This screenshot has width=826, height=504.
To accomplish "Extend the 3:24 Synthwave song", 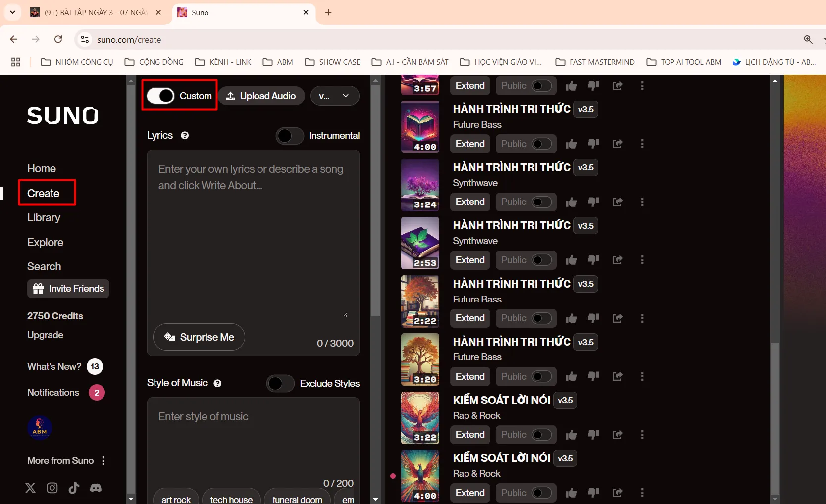I will coord(470,202).
